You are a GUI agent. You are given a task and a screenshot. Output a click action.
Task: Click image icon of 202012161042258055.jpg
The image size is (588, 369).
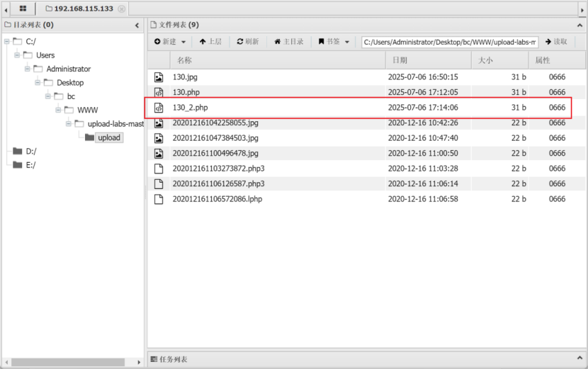click(x=159, y=123)
